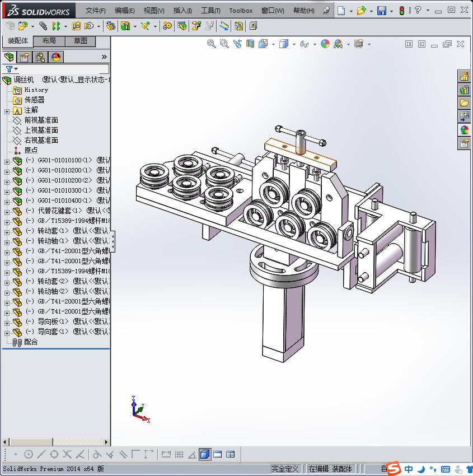Toggle the parallel snap icon

pyautogui.click(x=123, y=455)
